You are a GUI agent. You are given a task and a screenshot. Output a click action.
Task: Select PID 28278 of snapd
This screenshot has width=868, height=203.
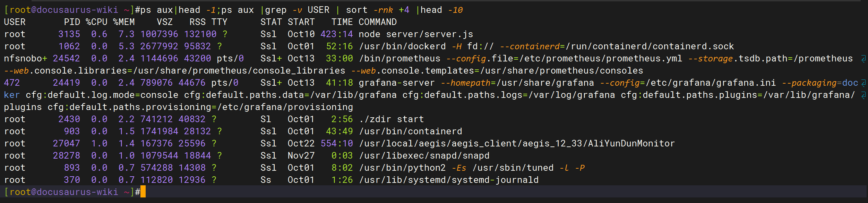[67, 156]
